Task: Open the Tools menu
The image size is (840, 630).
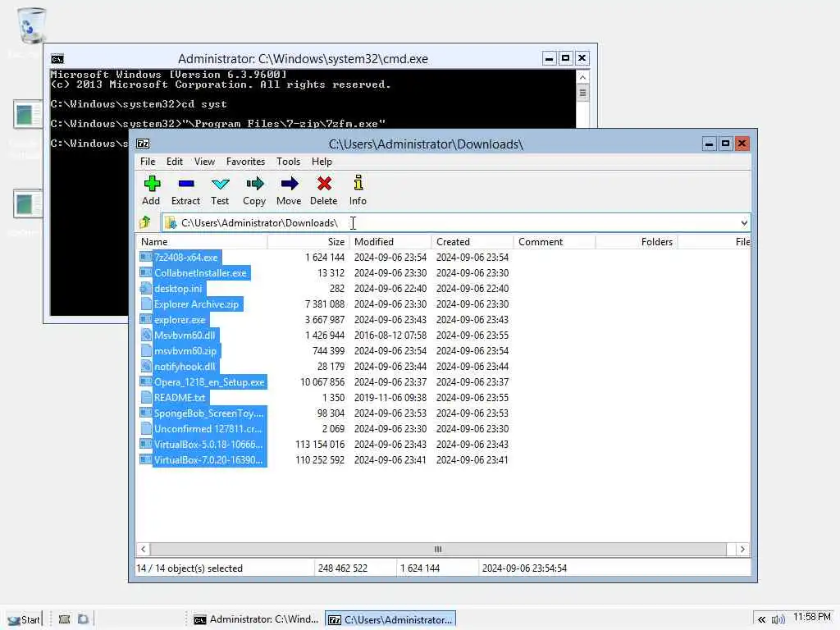Action: (288, 162)
